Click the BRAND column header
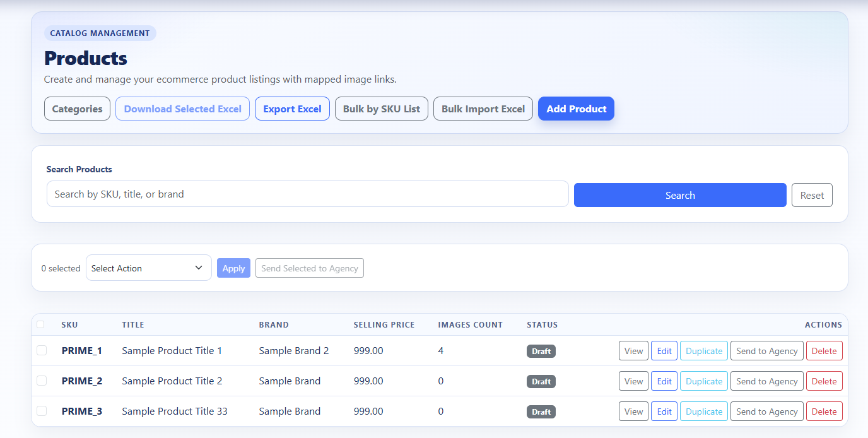 coord(274,325)
